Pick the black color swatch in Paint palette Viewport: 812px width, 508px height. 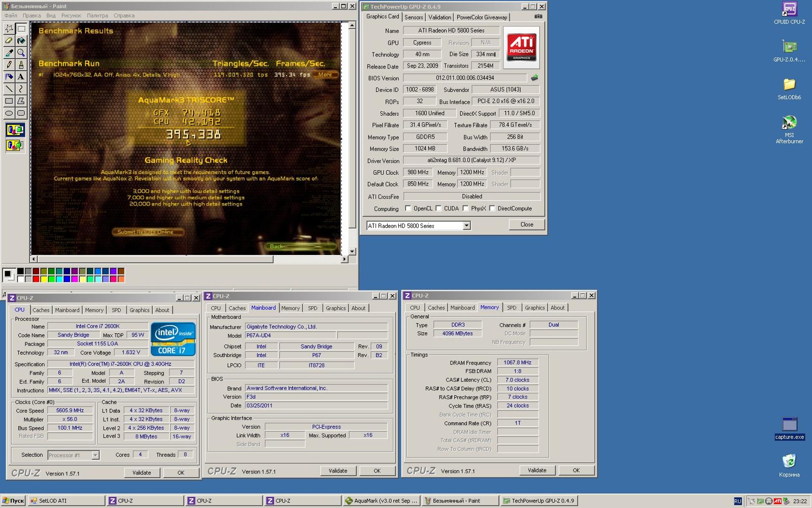pyautogui.click(x=21, y=271)
